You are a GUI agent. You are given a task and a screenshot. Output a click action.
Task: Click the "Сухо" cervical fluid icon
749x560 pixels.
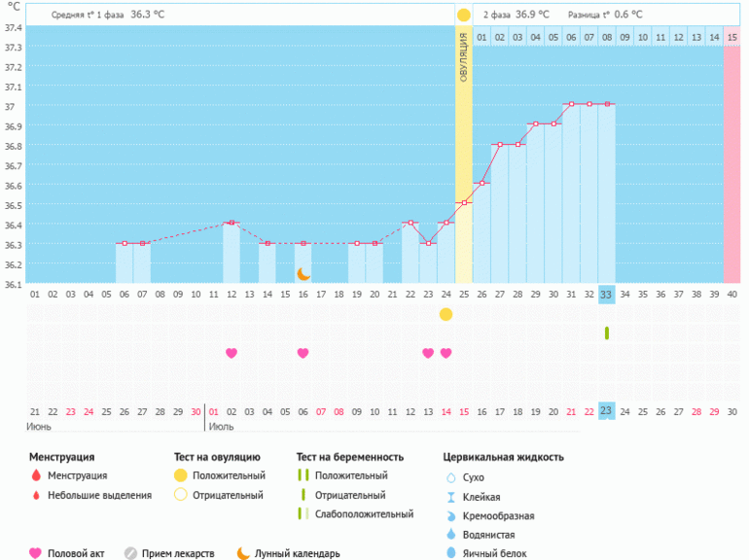coord(450,477)
